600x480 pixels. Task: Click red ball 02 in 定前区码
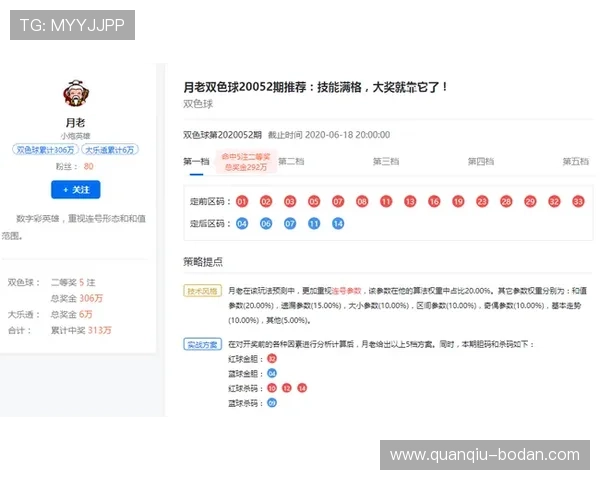click(266, 201)
